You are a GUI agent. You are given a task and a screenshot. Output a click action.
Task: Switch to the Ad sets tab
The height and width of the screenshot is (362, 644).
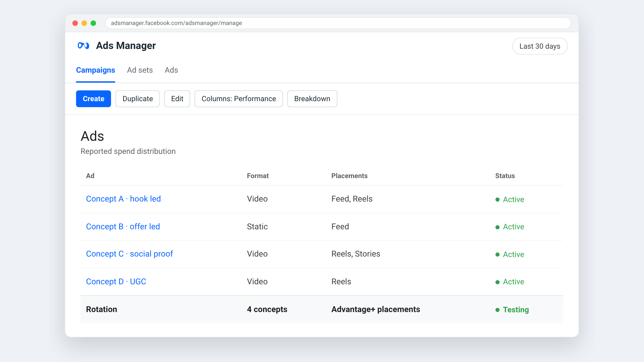[140, 70]
